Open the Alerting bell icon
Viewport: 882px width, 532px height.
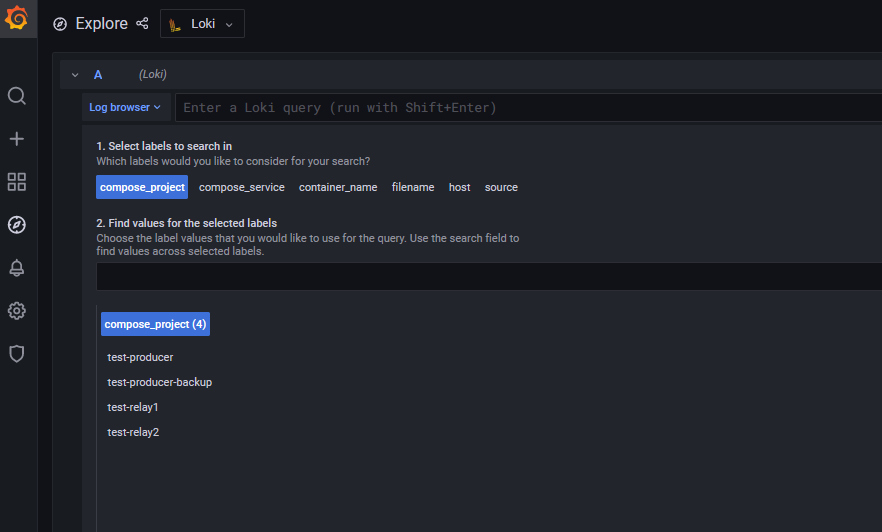pyautogui.click(x=17, y=268)
